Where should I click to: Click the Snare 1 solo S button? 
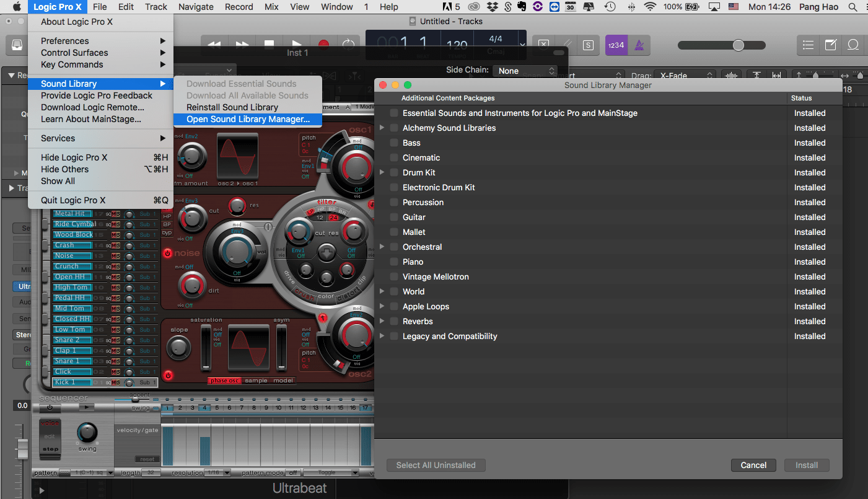click(x=118, y=361)
